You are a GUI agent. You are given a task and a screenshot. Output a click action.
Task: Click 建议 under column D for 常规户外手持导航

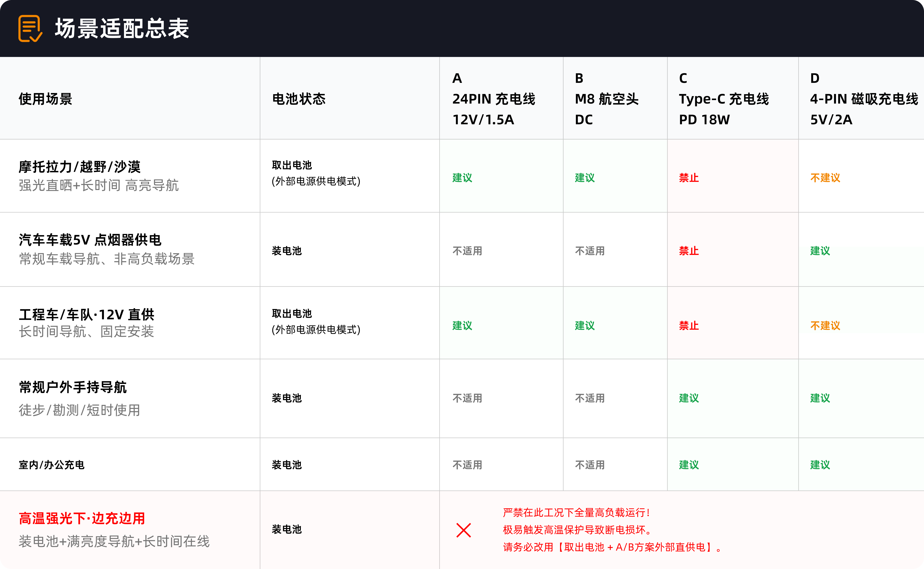pos(820,398)
